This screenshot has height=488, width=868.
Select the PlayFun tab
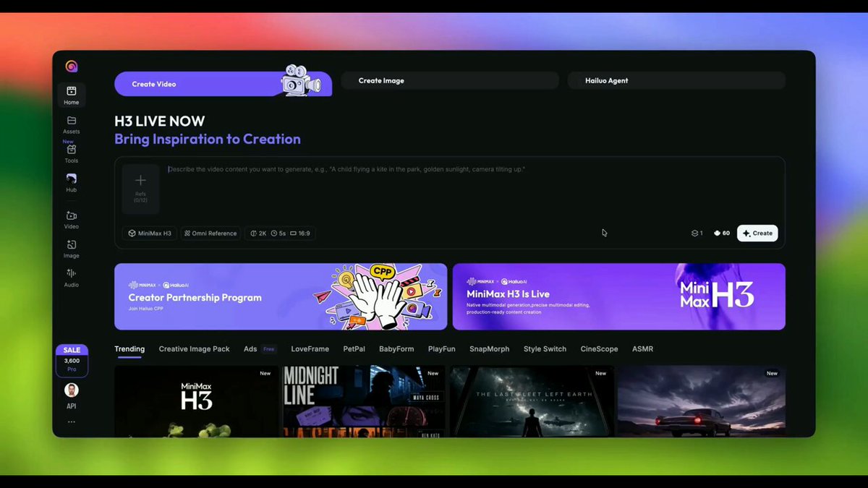(x=441, y=349)
